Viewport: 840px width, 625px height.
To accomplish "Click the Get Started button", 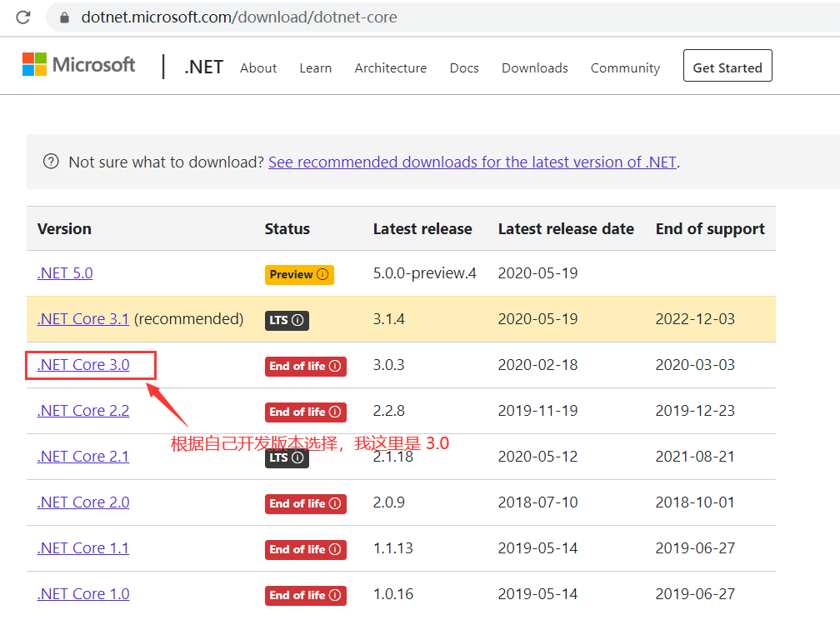I will (727, 65).
